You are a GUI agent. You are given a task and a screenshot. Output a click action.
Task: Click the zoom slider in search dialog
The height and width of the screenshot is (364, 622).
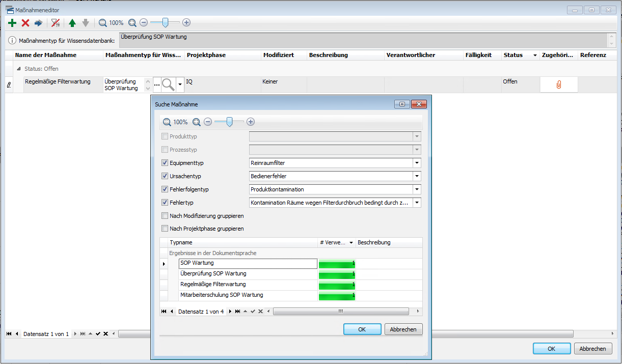tap(229, 122)
